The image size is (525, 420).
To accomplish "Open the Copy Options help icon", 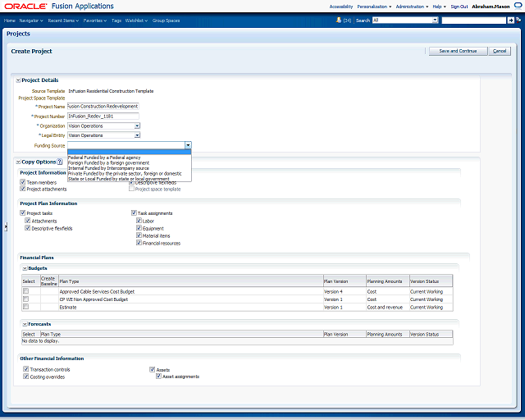I will pos(60,162).
